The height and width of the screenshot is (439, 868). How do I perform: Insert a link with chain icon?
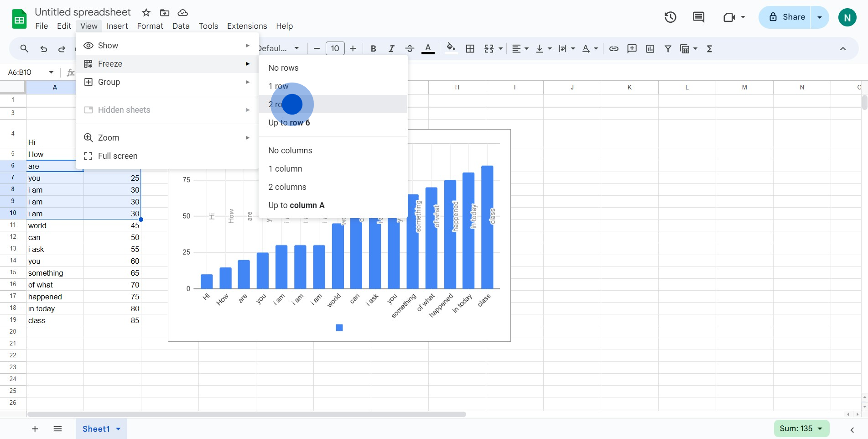coord(613,49)
